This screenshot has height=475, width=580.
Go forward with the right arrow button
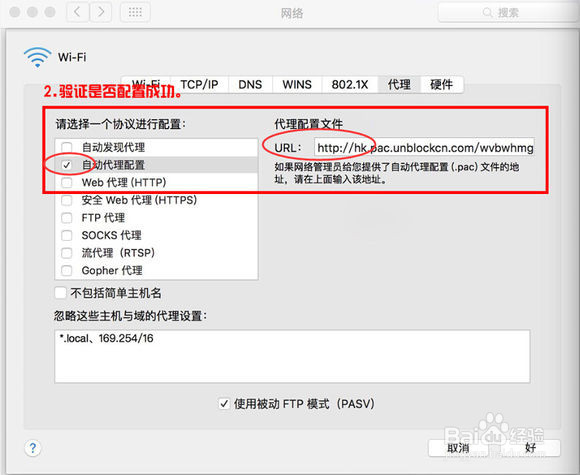coord(101,12)
